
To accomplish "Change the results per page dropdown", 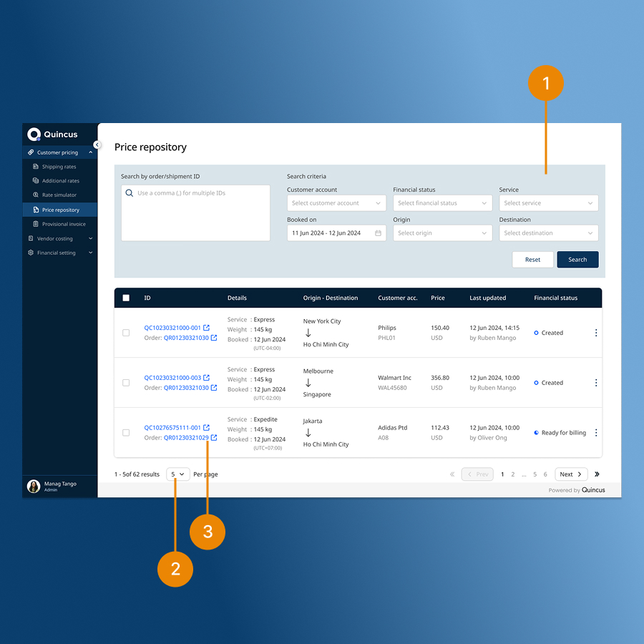I will [x=178, y=474].
